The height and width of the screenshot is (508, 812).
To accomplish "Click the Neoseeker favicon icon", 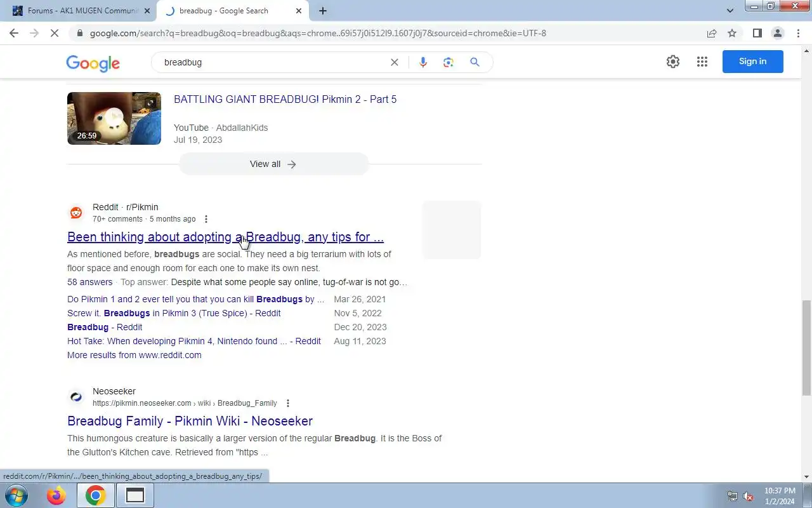I will click(76, 397).
